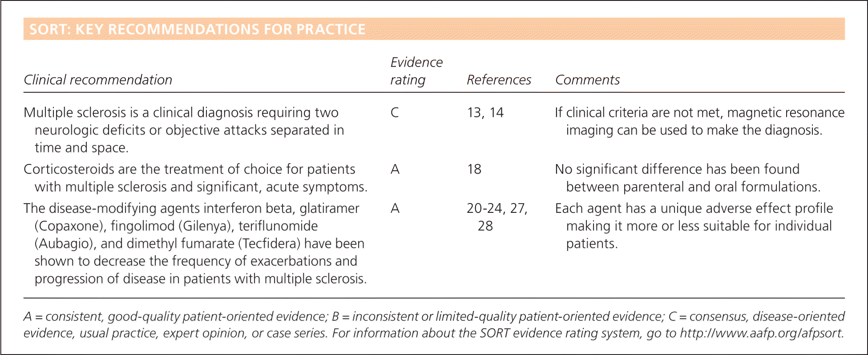Viewport: 868px width, 355px height.
Task: Open the aafp.org/afpsort link in footnote
Action: coord(761,333)
